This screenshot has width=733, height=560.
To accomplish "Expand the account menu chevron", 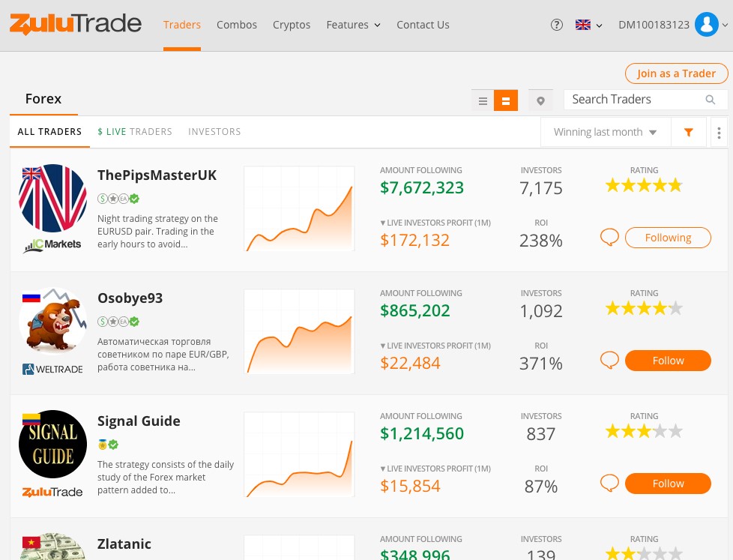I will click(x=725, y=25).
